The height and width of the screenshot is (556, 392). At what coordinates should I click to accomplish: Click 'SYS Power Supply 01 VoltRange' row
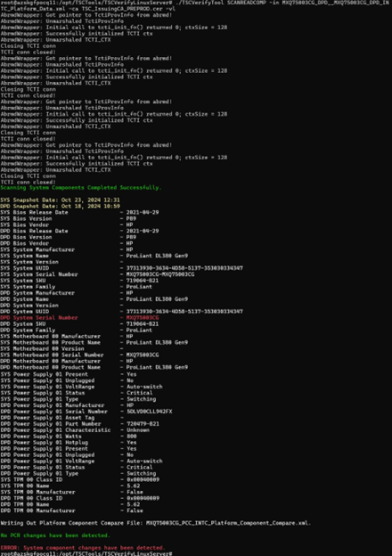pyautogui.click(x=81, y=387)
